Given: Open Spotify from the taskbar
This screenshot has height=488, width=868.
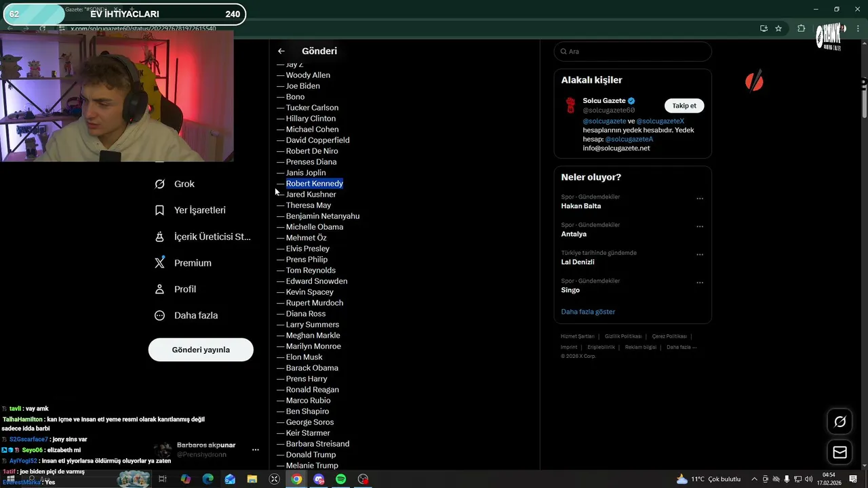Looking at the screenshot, I should coord(341,479).
